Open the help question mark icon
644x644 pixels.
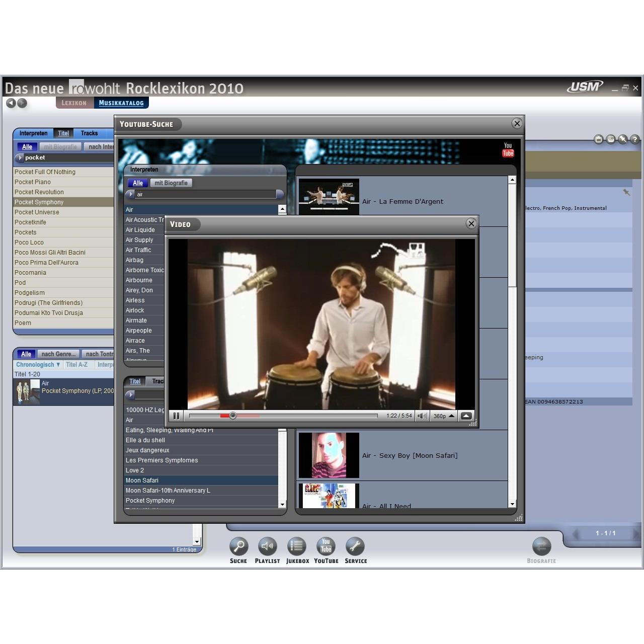click(x=635, y=139)
